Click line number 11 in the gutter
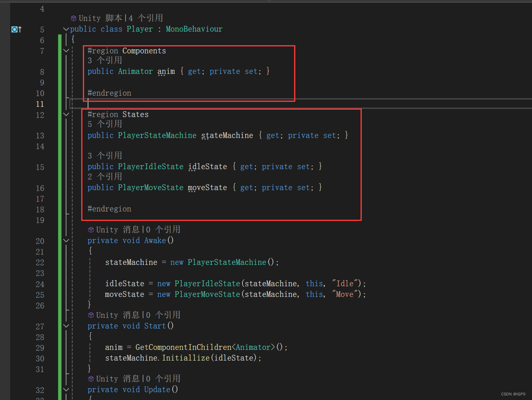Screen dimensions: 532x400 (40, 104)
